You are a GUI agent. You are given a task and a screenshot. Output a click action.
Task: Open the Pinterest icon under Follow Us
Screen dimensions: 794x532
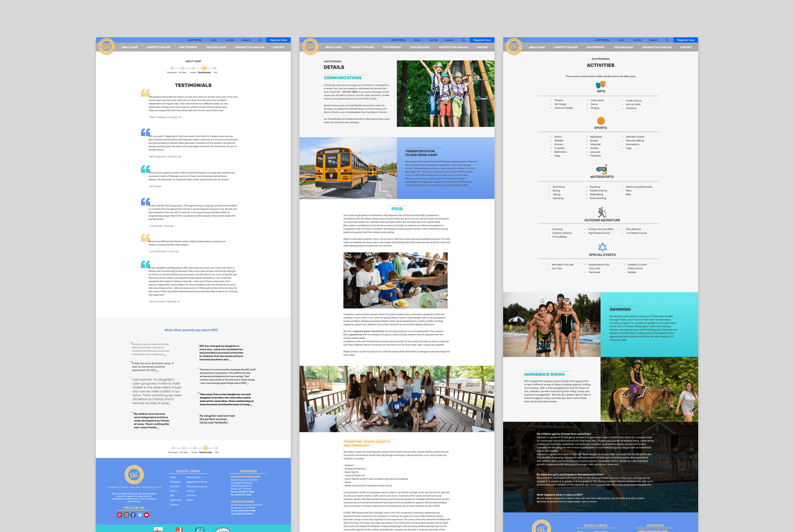pos(119,515)
